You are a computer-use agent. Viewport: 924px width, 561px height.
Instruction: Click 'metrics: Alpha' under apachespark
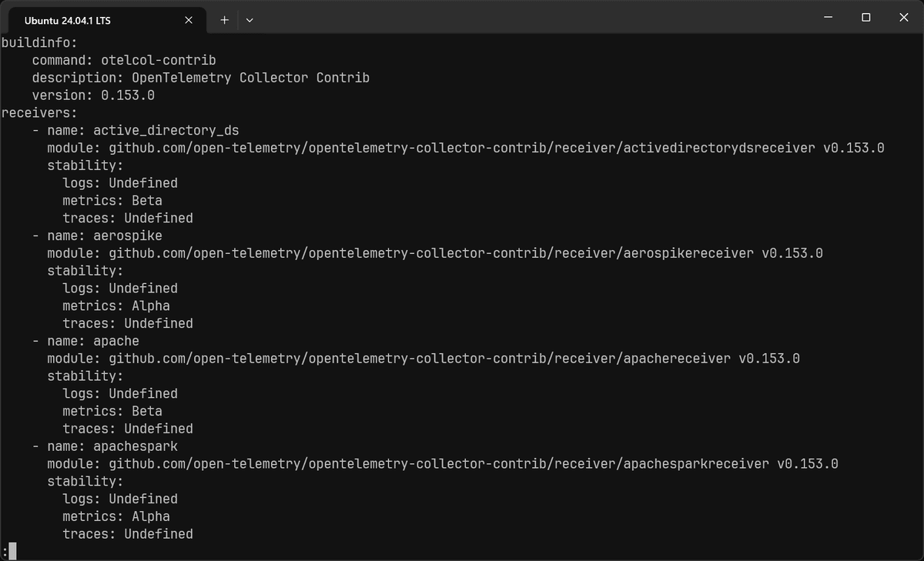pos(116,516)
